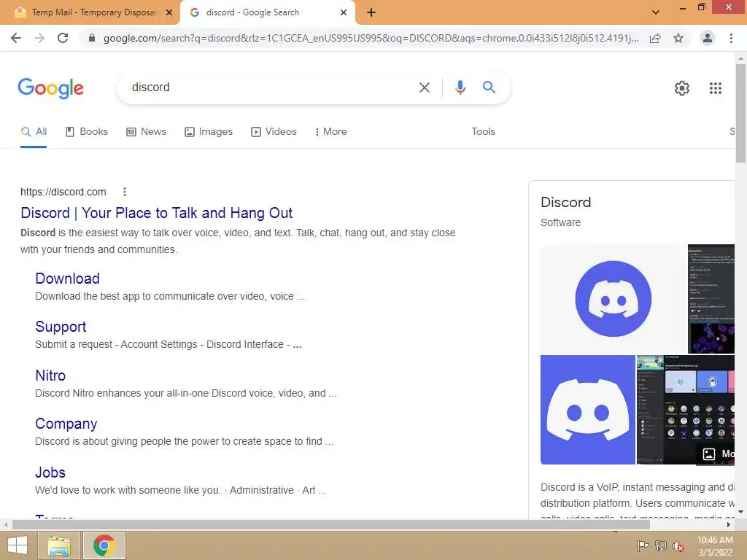Open the Tools options
The height and width of the screenshot is (560, 747).
coord(483,132)
